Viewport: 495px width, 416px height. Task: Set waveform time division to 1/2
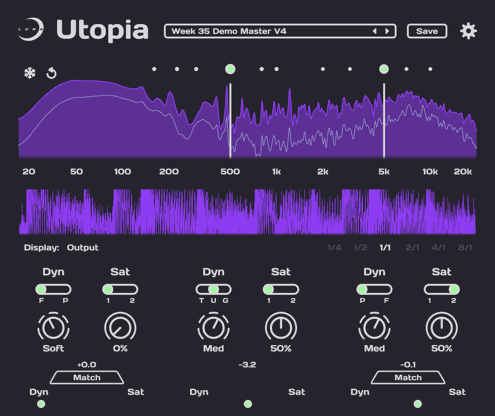pos(360,248)
